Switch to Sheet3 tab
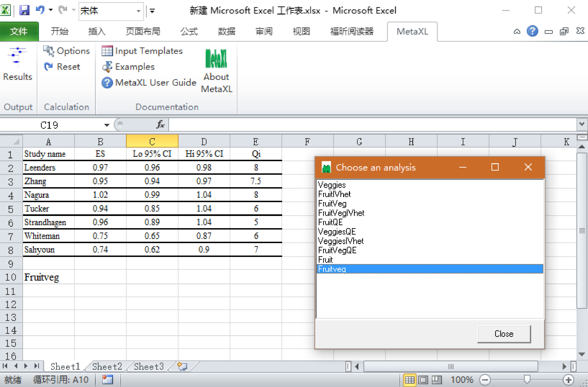 (x=149, y=366)
